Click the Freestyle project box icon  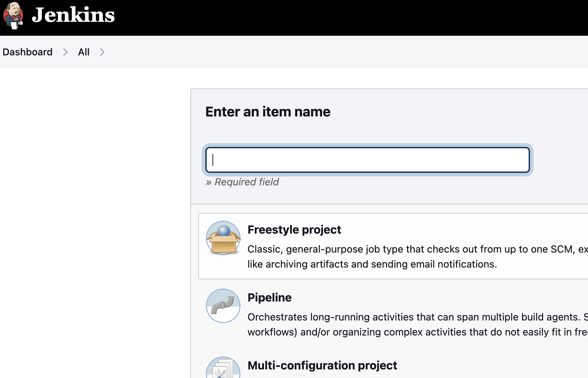click(x=223, y=238)
